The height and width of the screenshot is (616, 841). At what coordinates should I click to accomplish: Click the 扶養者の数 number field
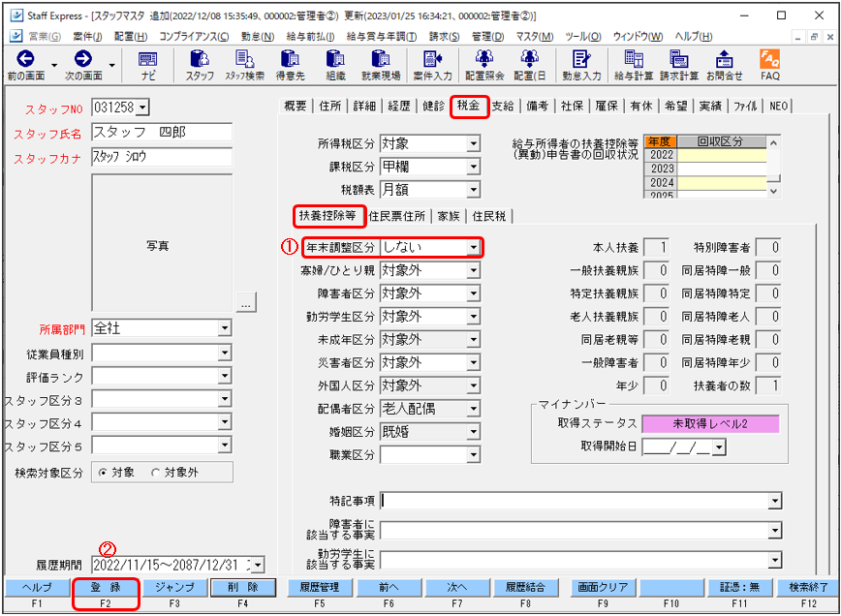point(768,385)
